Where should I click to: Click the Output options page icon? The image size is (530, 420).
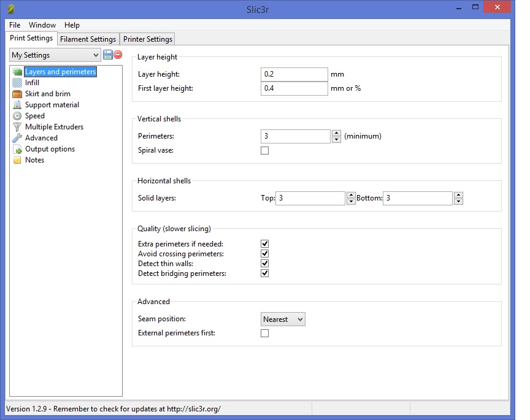(17, 149)
